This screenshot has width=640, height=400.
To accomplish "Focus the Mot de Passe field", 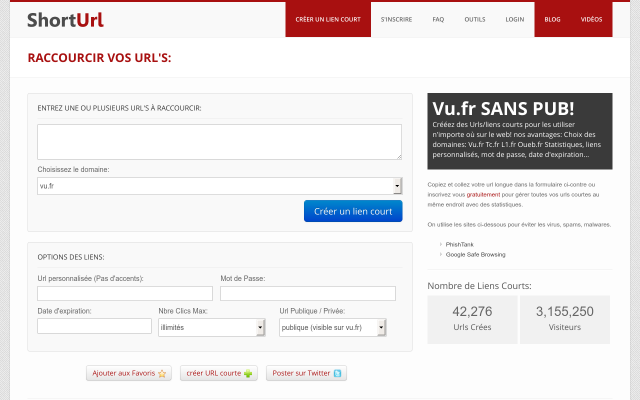I will click(x=308, y=293).
